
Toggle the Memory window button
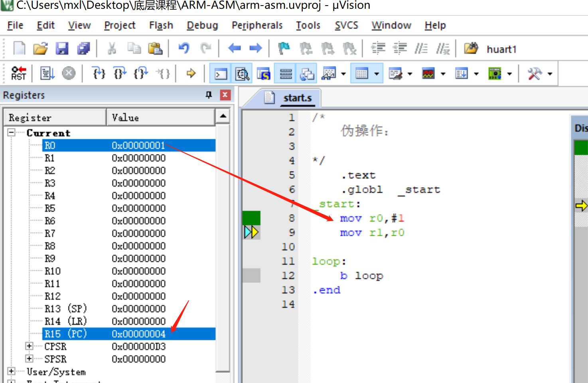(362, 73)
